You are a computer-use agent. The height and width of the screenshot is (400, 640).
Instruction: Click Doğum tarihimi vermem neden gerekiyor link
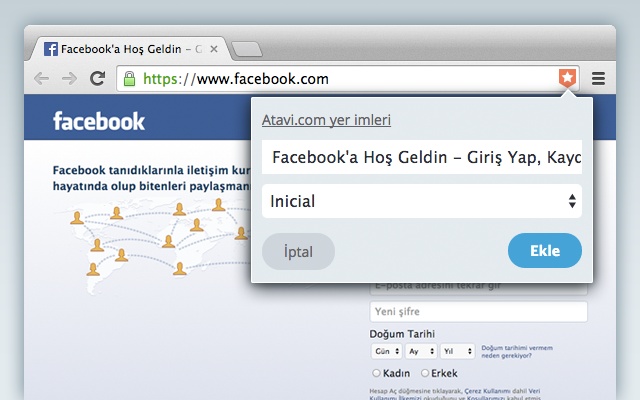pyautogui.click(x=517, y=351)
